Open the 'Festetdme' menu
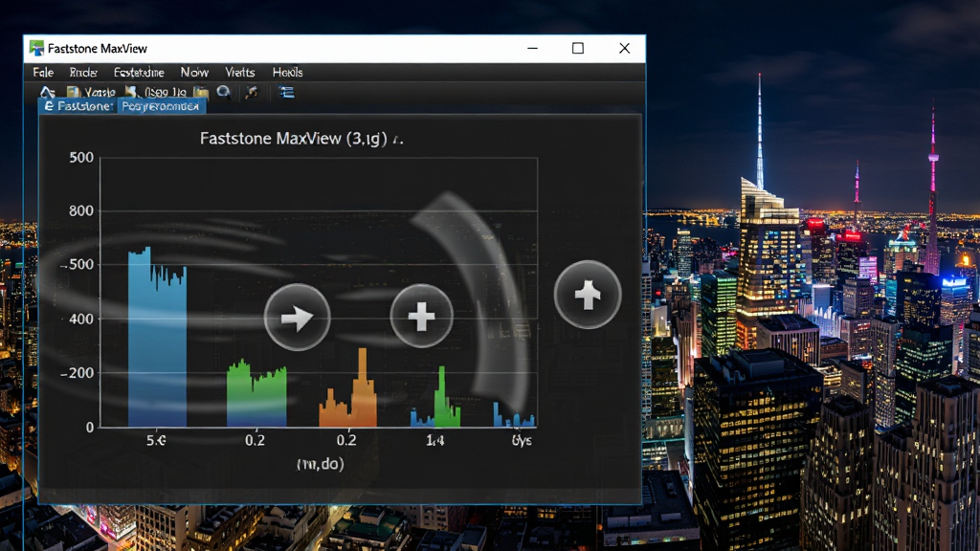The width and height of the screenshot is (980, 551). [139, 73]
